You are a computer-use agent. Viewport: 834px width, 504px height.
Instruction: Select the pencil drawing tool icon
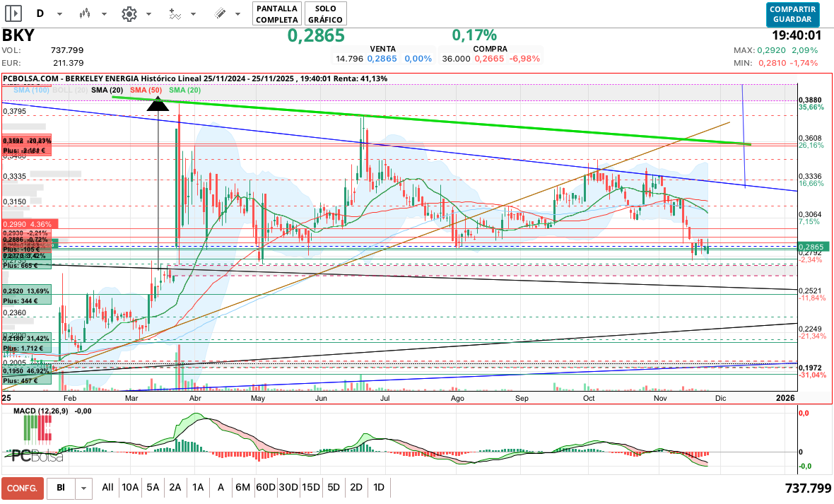[219, 14]
